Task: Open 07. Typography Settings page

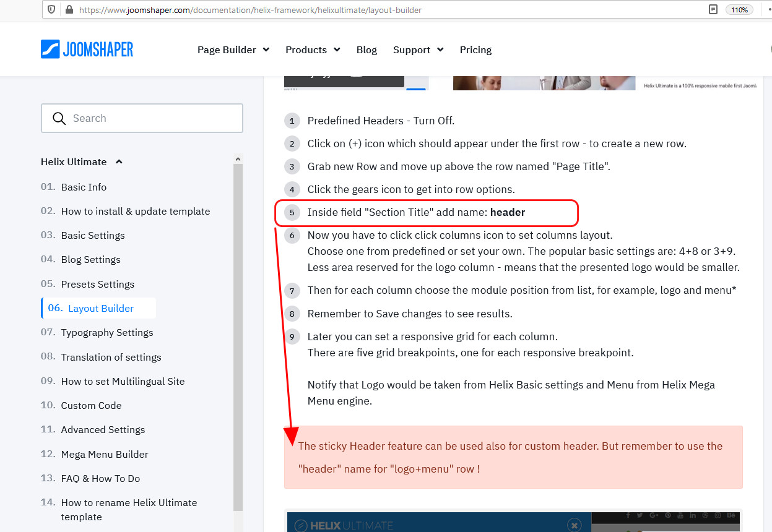Action: 97,332
